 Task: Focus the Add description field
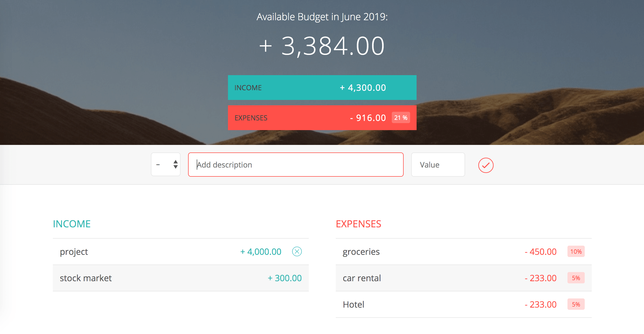(296, 165)
